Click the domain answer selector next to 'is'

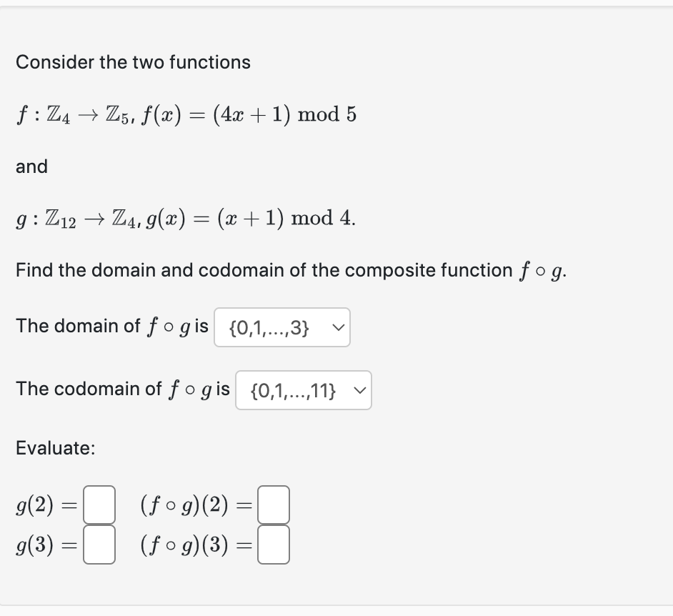click(x=281, y=327)
